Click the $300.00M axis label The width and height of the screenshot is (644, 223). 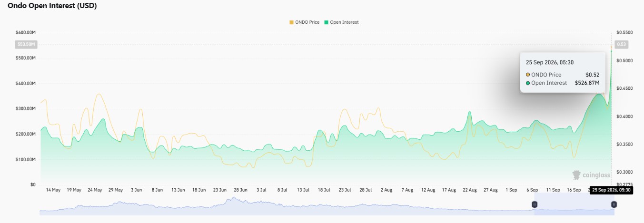click(26, 108)
